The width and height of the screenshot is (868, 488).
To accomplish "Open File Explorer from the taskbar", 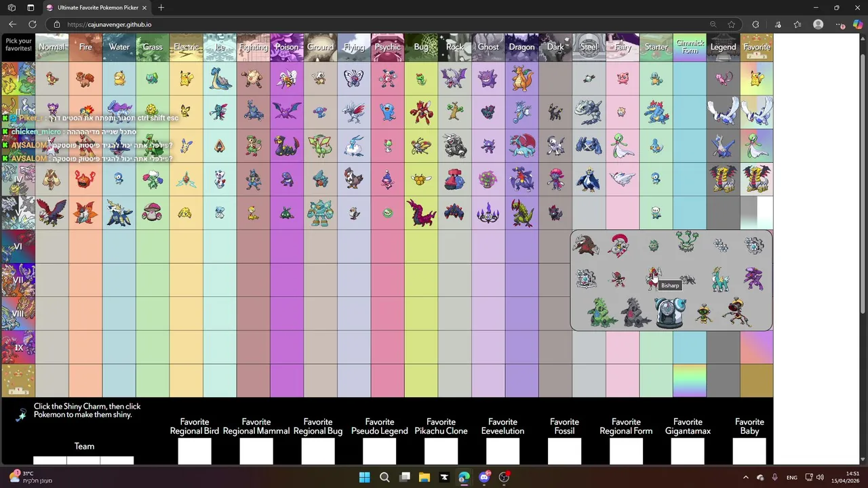I will click(x=425, y=477).
